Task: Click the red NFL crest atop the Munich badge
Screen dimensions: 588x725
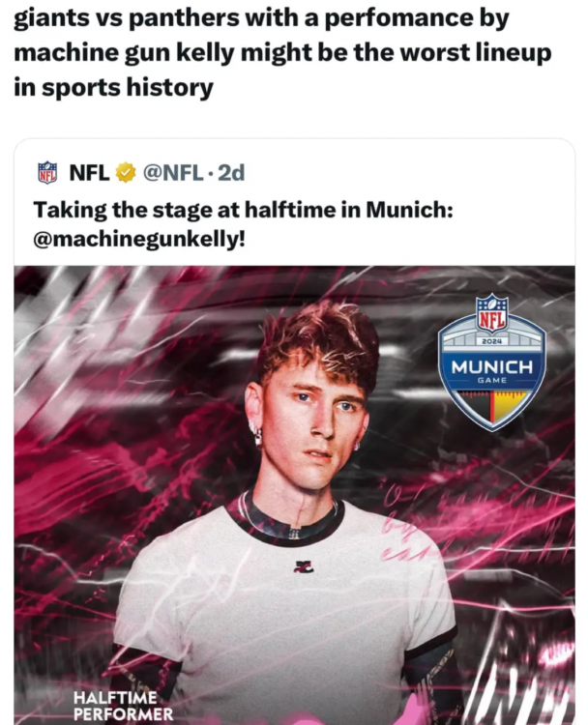Action: point(491,313)
